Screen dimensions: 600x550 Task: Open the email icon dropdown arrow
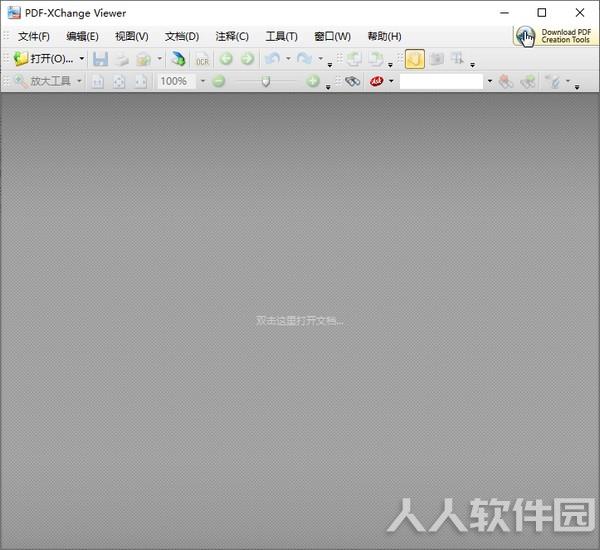point(160,59)
